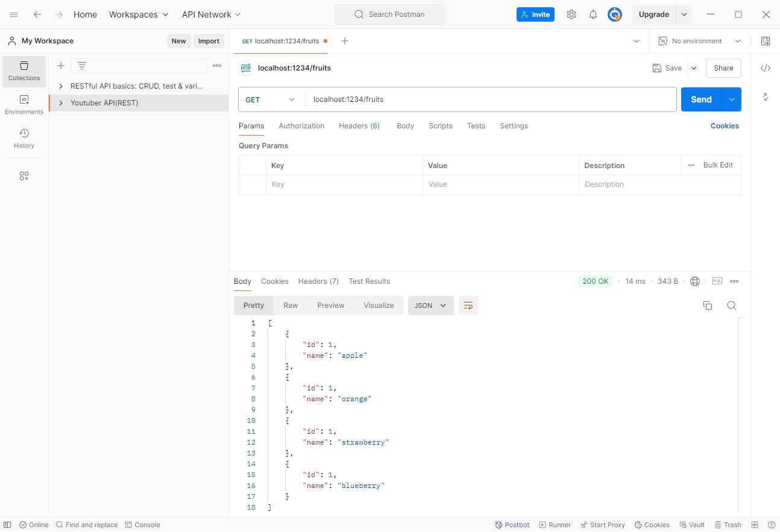The width and height of the screenshot is (780, 532).
Task: Click the response network globe icon
Action: 695,281
